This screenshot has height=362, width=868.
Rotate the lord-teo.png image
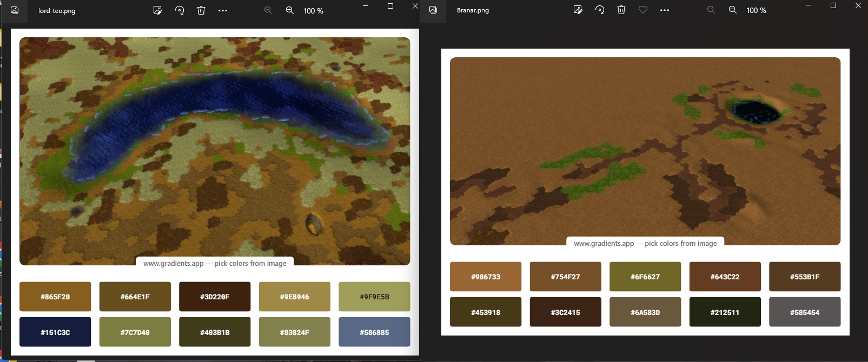[180, 10]
